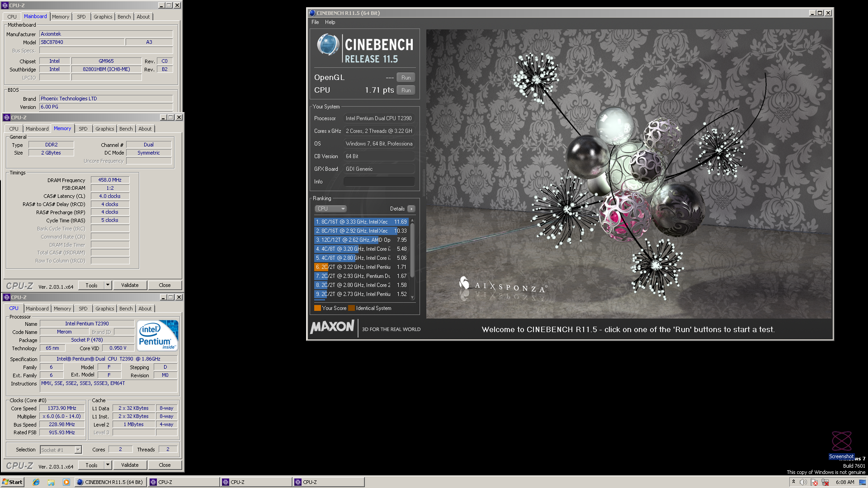Click the Multiplier value x 6.0

62,416
